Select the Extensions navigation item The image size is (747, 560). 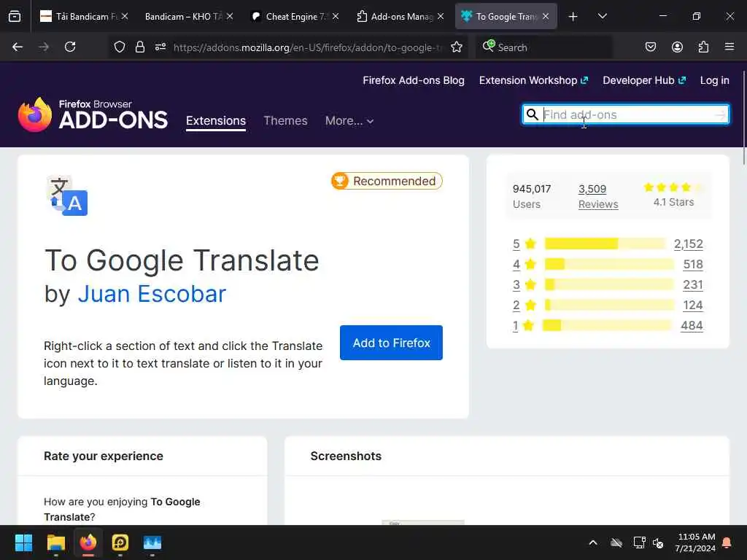(x=216, y=121)
